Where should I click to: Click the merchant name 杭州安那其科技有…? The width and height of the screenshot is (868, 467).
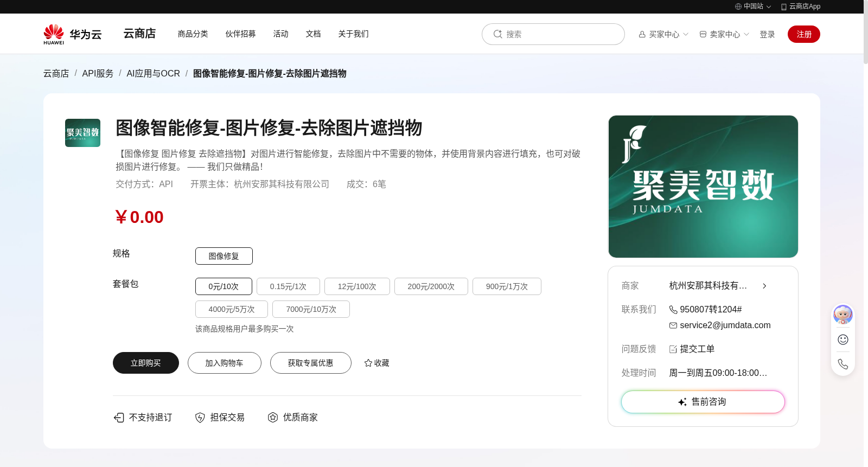click(709, 286)
